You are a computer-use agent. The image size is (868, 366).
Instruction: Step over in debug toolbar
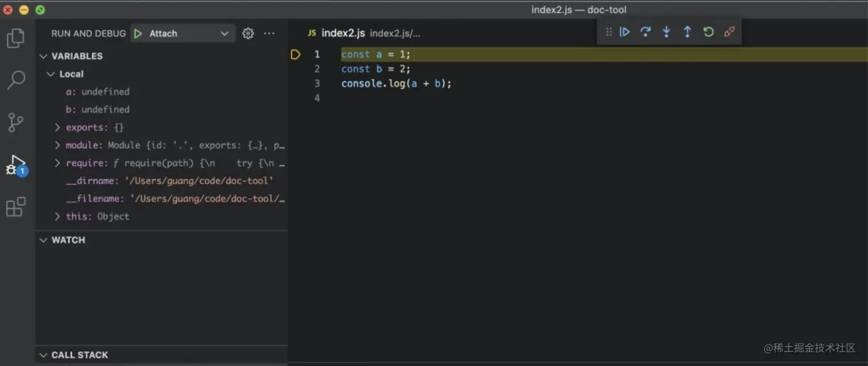(645, 32)
